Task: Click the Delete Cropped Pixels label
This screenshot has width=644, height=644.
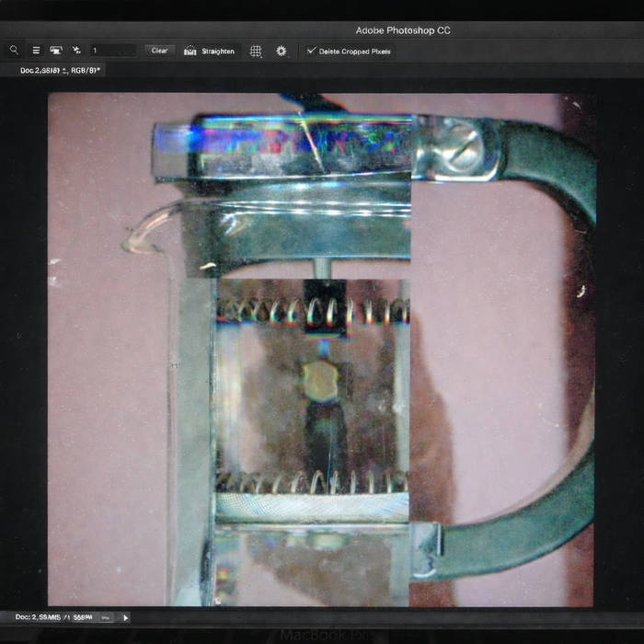Action: (354, 52)
